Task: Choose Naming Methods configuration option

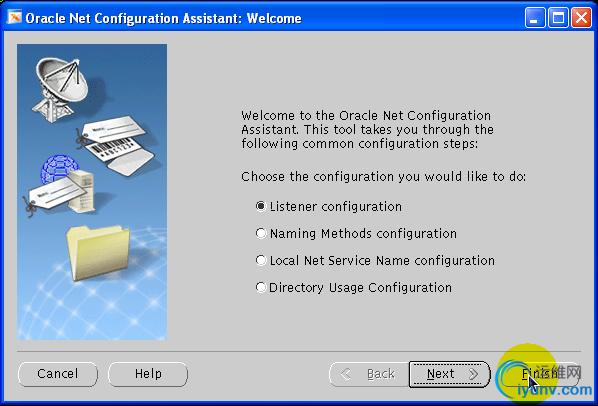Action: [261, 233]
